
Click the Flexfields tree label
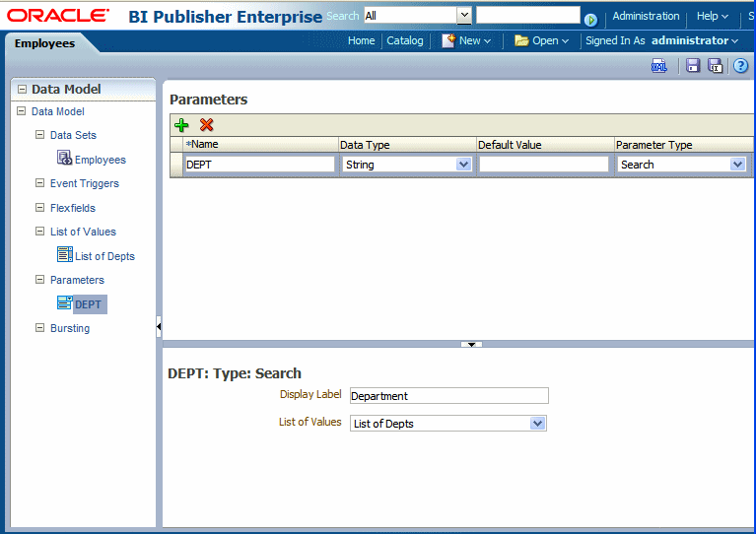73,208
